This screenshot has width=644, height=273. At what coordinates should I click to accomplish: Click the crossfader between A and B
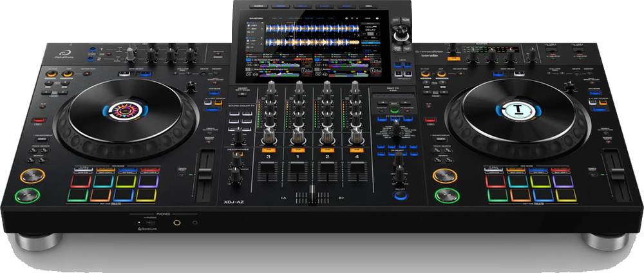pyautogui.click(x=312, y=194)
